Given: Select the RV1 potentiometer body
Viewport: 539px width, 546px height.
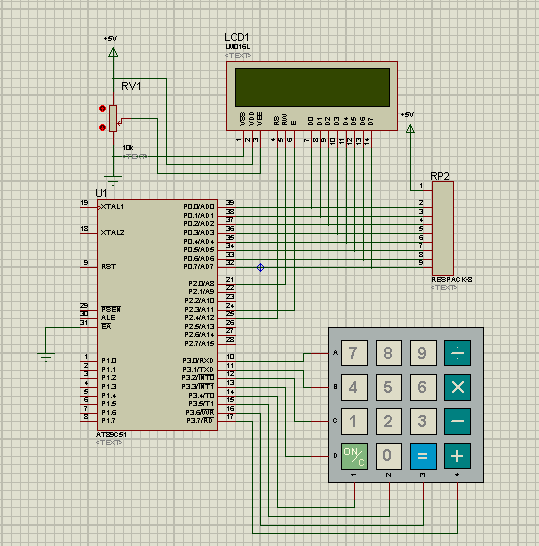Looking at the screenshot, I should [x=113, y=118].
